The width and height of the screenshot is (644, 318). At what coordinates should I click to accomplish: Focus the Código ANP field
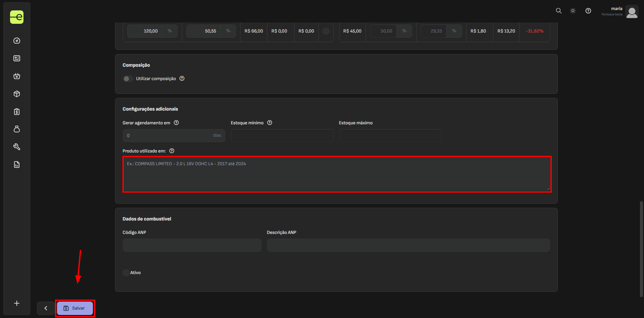[192, 245]
